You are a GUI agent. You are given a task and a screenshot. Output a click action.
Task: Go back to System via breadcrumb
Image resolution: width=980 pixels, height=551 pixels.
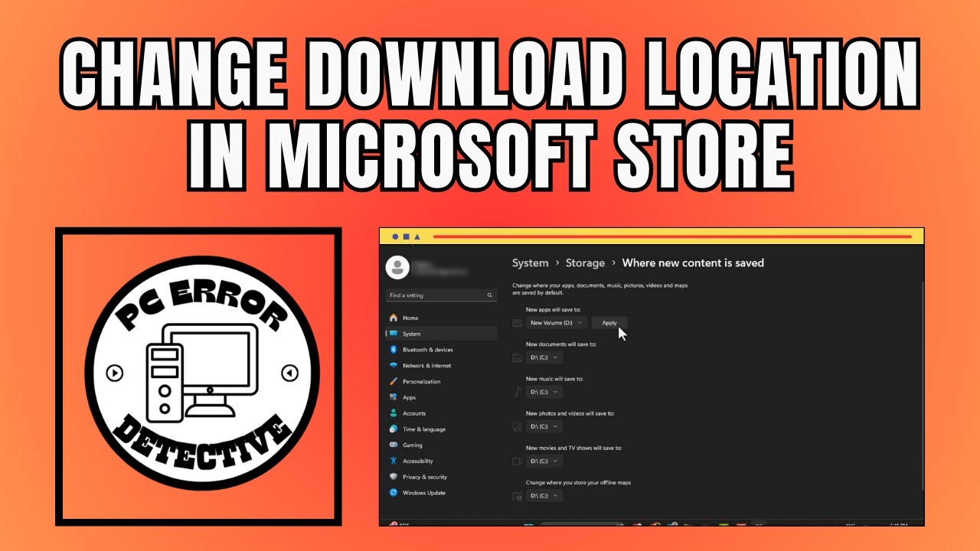point(530,262)
